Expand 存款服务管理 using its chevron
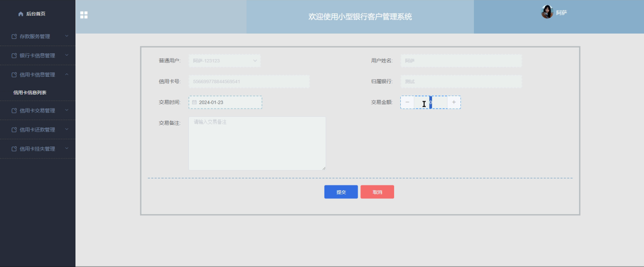This screenshot has height=267, width=644. point(67,36)
